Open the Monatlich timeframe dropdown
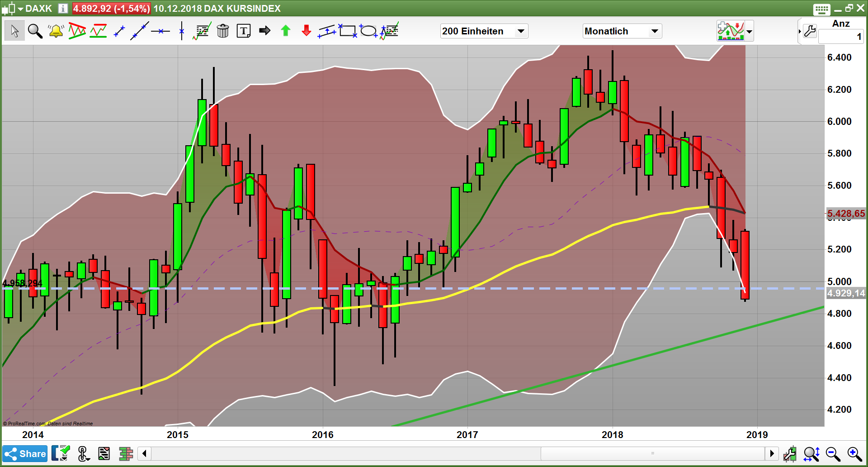 click(x=622, y=31)
